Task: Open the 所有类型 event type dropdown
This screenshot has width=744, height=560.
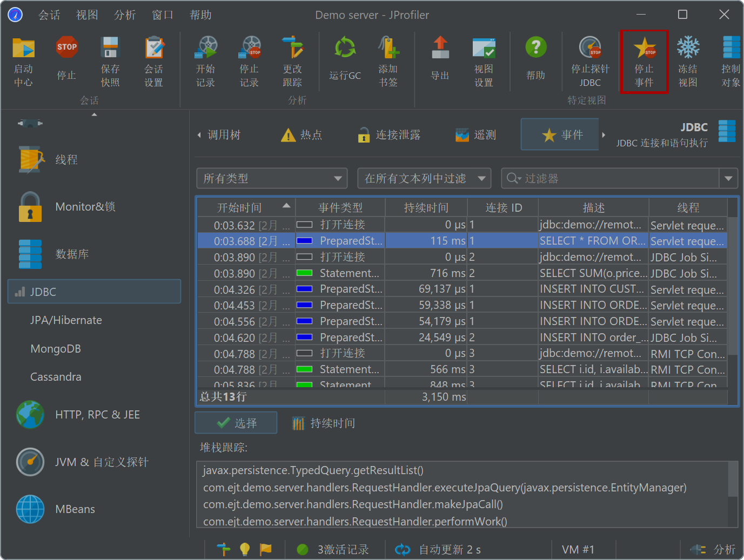Action: [x=272, y=178]
